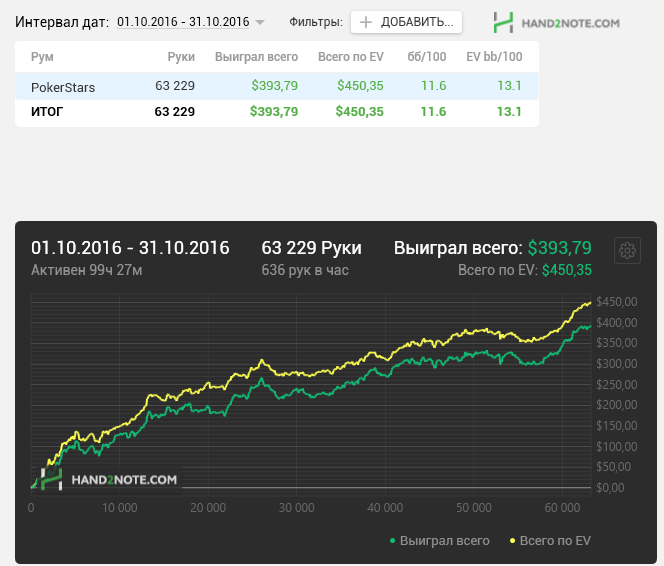
Task: Click the ИТОГ total row label
Action: click(47, 112)
